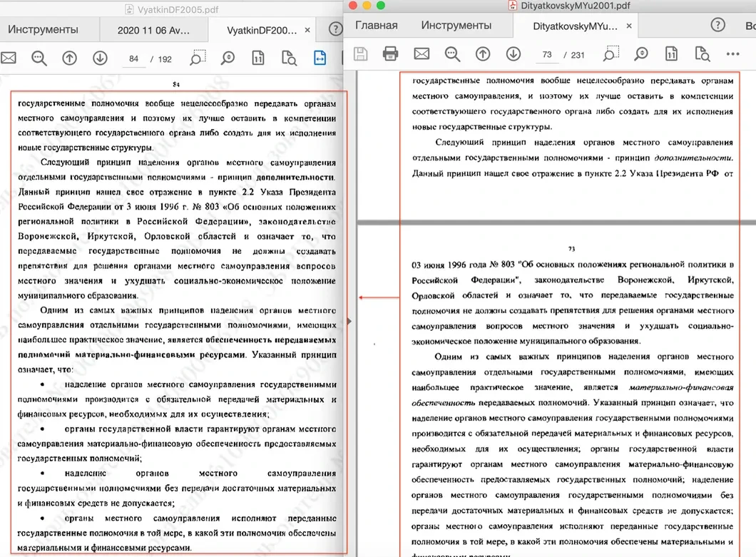
Task: Open text search in DityatkovskyMYu2001 toolbar
Action: click(x=452, y=53)
